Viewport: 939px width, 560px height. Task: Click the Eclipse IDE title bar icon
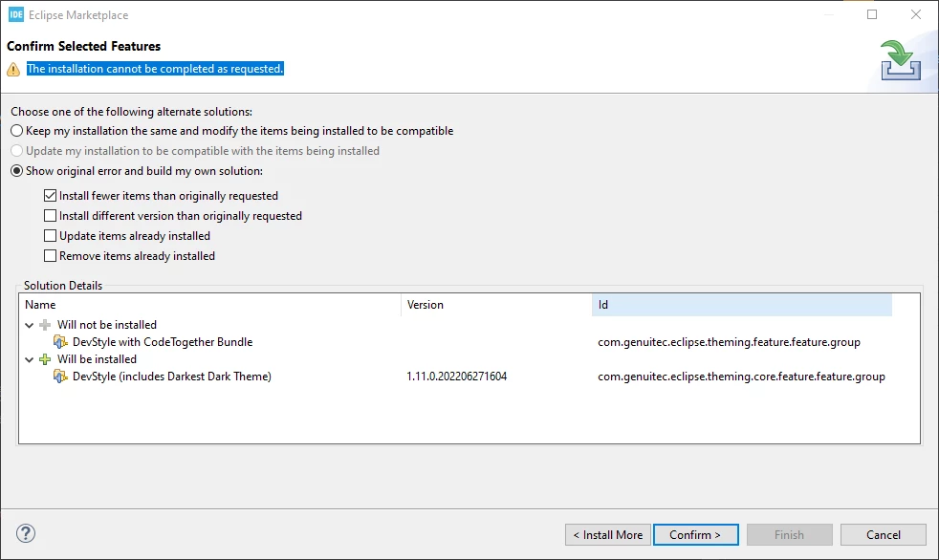coord(15,15)
